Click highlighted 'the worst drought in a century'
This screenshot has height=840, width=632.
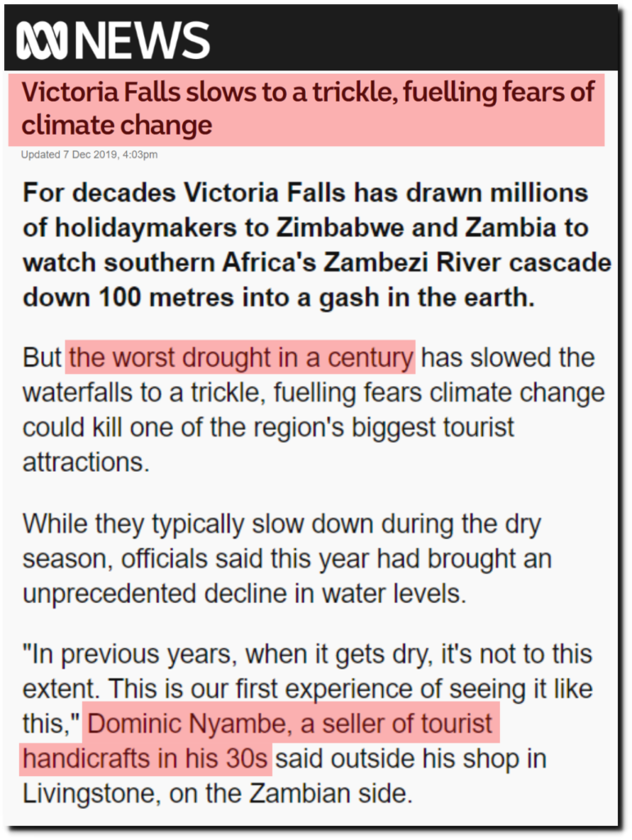pyautogui.click(x=241, y=358)
